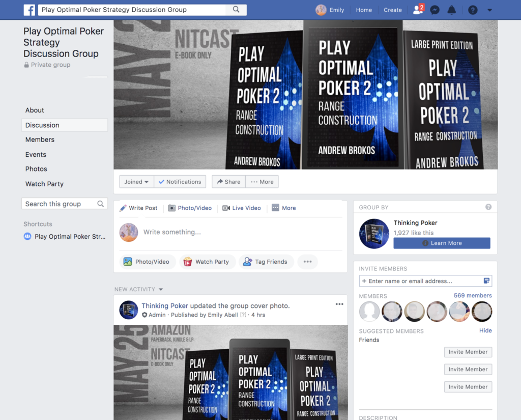521x420 pixels.
Task: Click the last Invite Member button
Action: (468, 387)
